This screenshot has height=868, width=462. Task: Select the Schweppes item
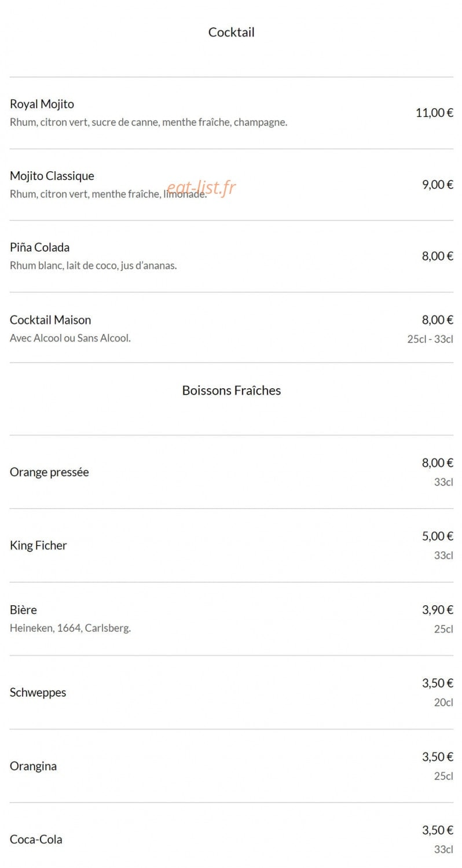click(38, 693)
